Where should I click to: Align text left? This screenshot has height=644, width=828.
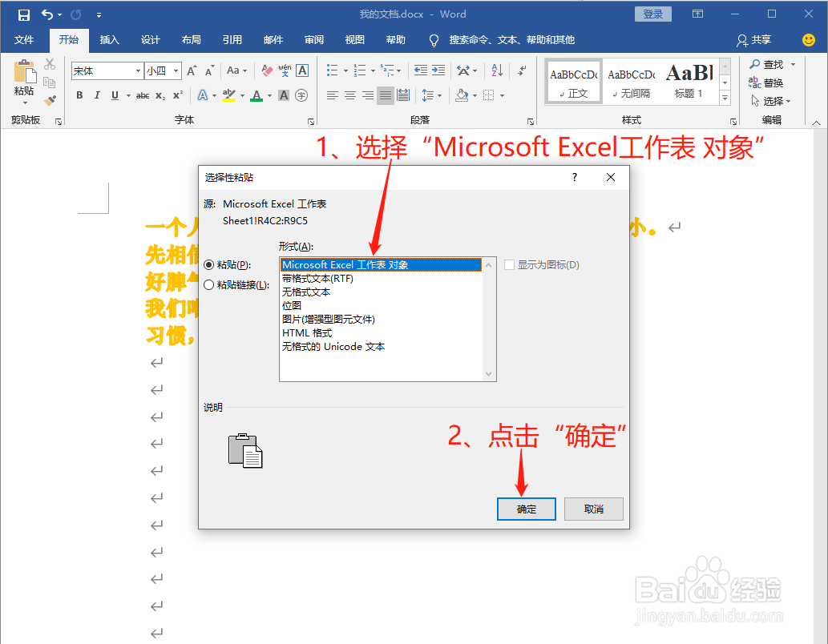pyautogui.click(x=332, y=95)
